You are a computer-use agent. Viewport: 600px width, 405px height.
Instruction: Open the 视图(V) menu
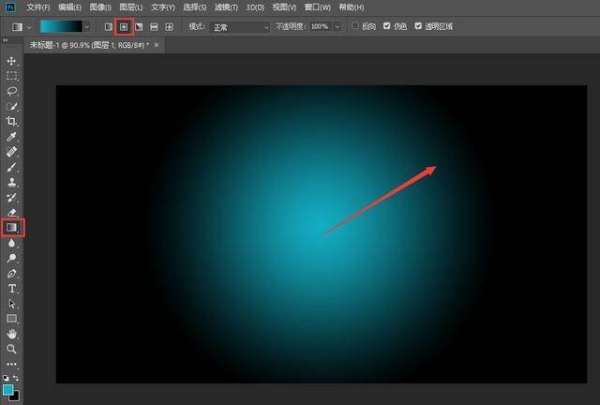pos(284,7)
